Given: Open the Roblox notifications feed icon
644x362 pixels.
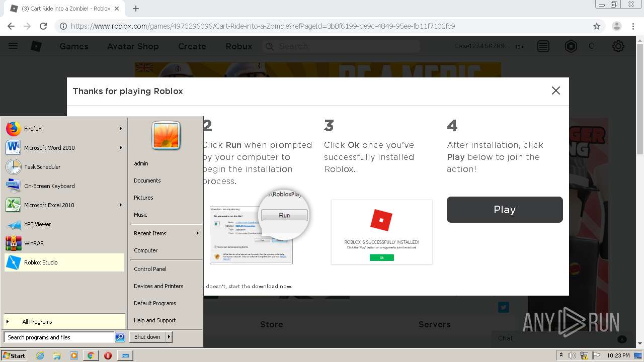Looking at the screenshot, I should coord(543,46).
